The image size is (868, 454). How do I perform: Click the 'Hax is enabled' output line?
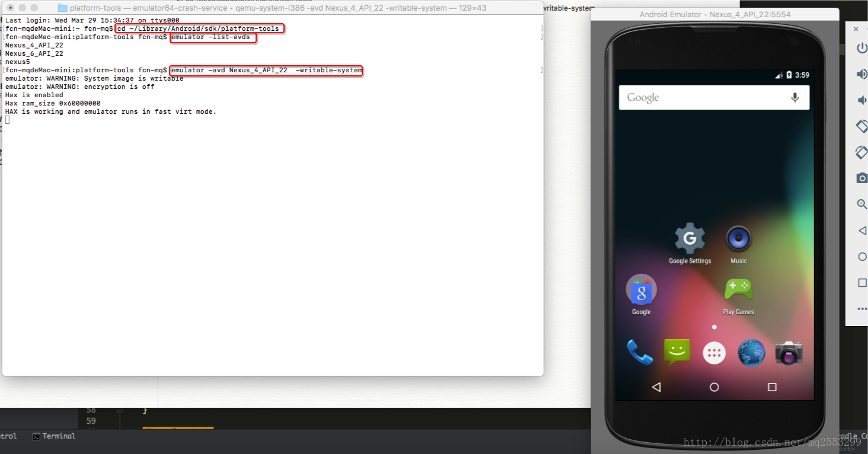34,95
